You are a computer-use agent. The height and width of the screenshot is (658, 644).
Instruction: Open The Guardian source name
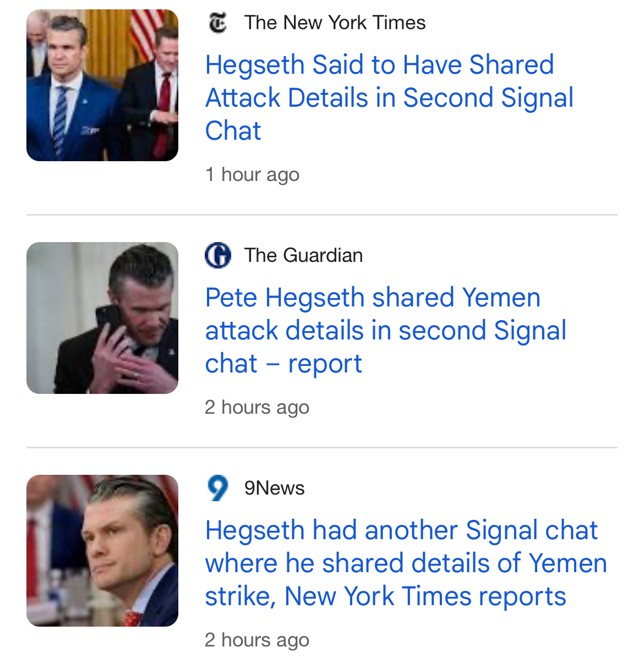pos(303,256)
